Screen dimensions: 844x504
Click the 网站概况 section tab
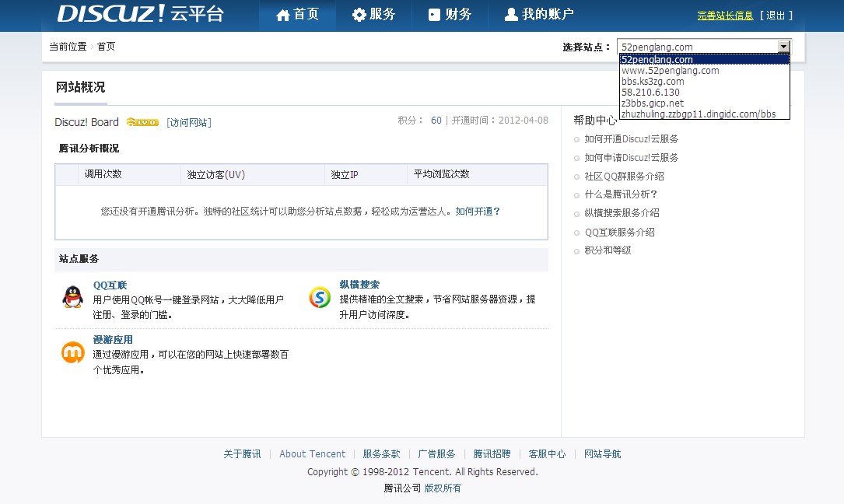tap(81, 87)
